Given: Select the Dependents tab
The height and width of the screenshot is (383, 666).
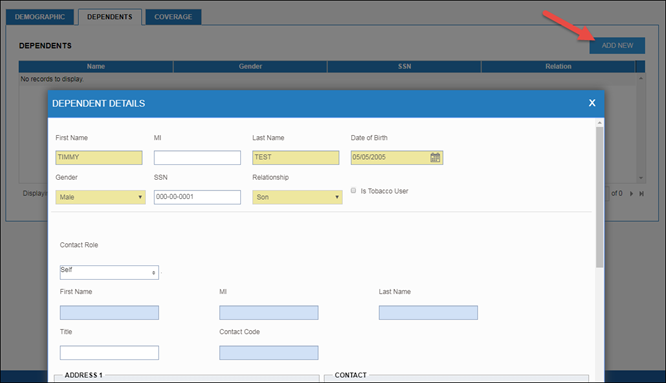Looking at the screenshot, I should pyautogui.click(x=110, y=17).
